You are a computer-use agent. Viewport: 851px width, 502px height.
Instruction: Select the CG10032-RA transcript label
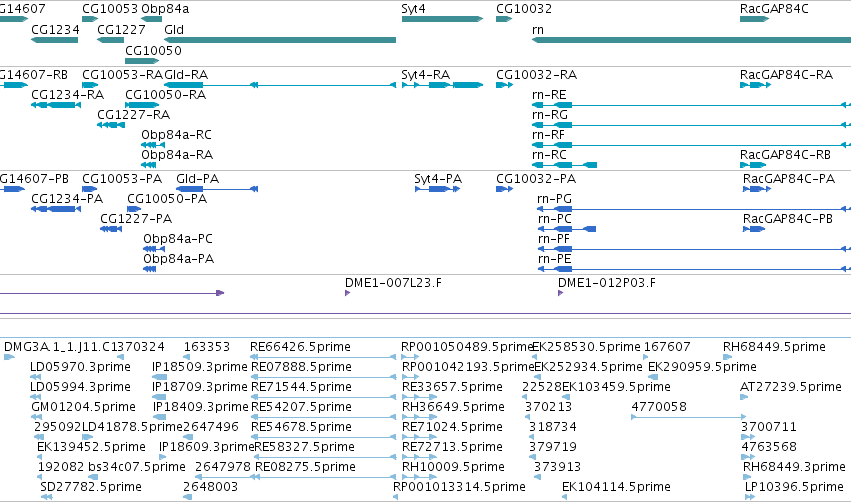tap(536, 75)
